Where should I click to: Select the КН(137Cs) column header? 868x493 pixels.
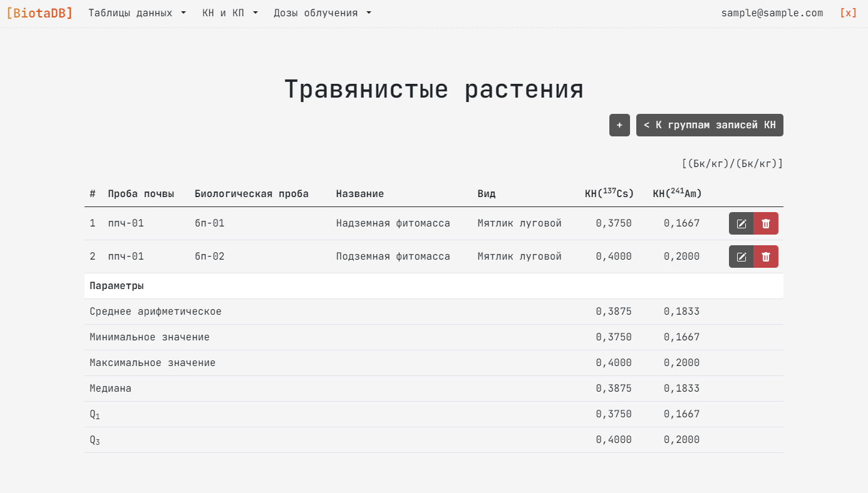[x=609, y=194]
